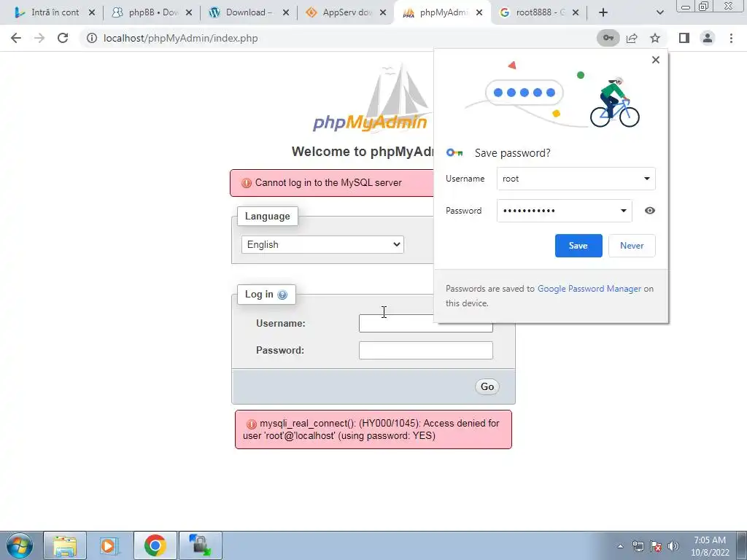Click the Go login button
747x560 pixels.
click(487, 386)
